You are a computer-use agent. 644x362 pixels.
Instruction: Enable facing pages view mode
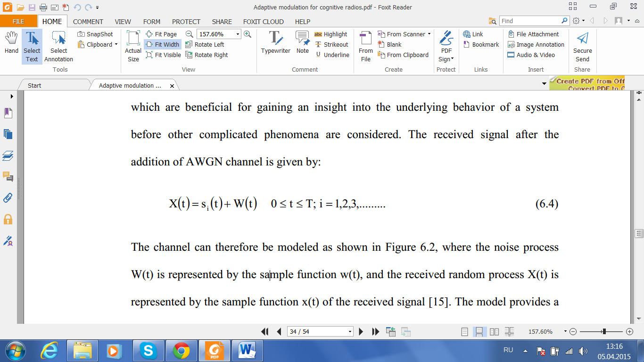494,332
